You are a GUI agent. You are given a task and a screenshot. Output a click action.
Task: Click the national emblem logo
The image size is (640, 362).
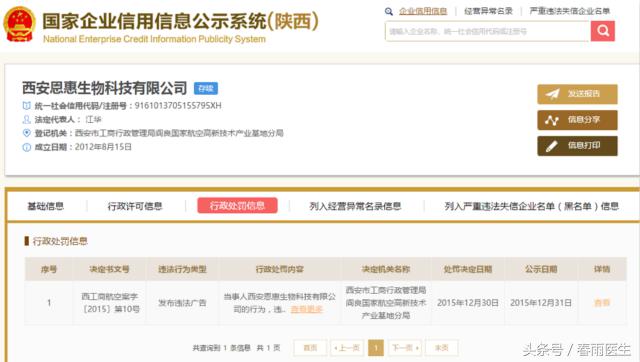[19, 24]
